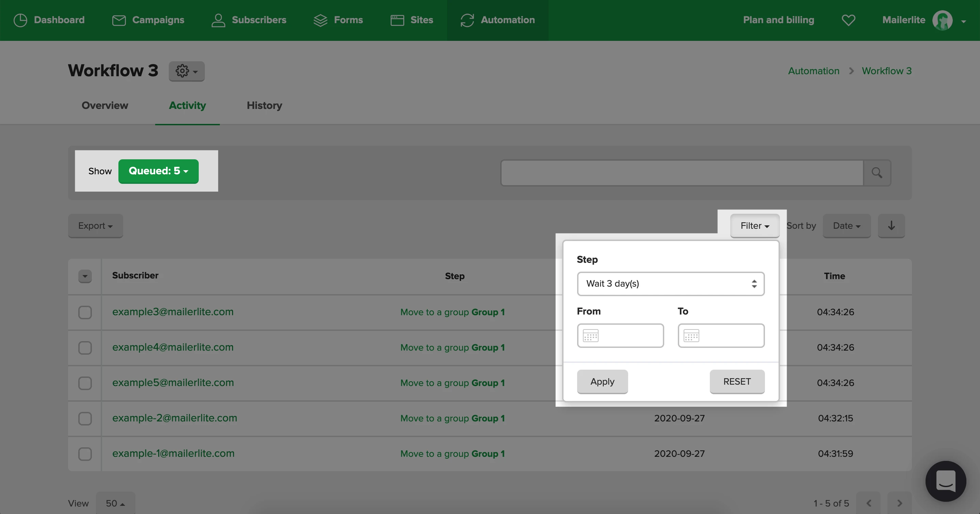This screenshot has width=980, height=514.
Task: Go to next page arrow
Action: 899,503
